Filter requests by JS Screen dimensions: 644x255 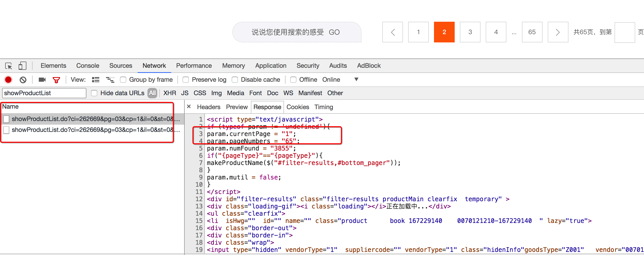pyautogui.click(x=185, y=93)
